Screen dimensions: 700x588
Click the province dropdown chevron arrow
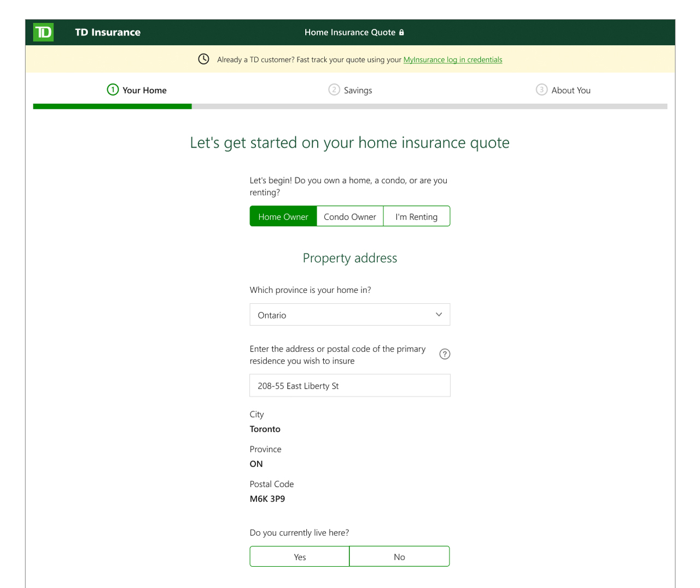[x=439, y=315]
